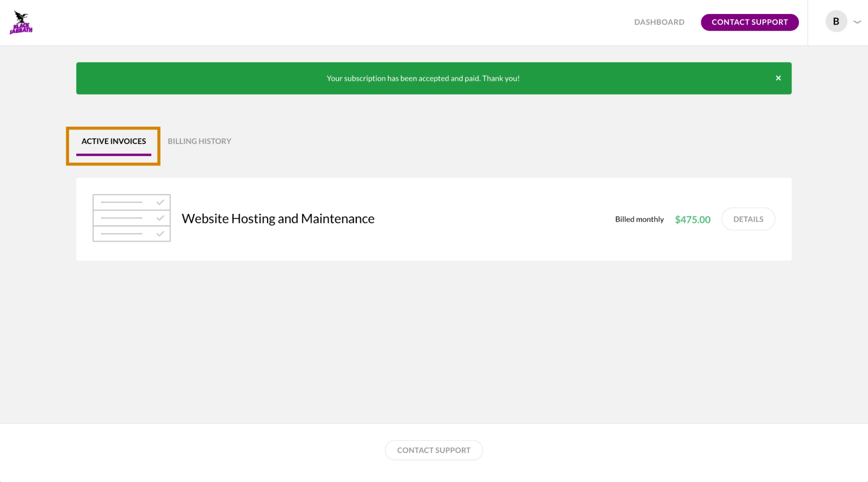This screenshot has width=868, height=482.
Task: Click the Website Hosting and Maintenance title
Action: (278, 219)
